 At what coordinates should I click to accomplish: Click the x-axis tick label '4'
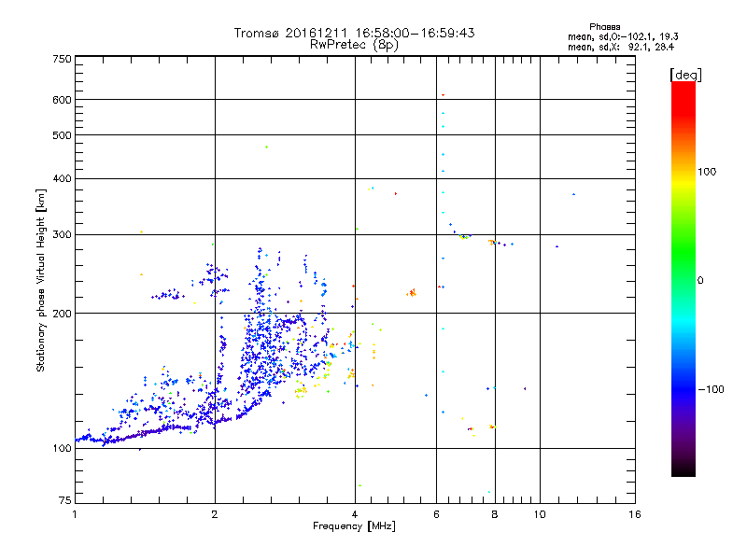point(355,514)
